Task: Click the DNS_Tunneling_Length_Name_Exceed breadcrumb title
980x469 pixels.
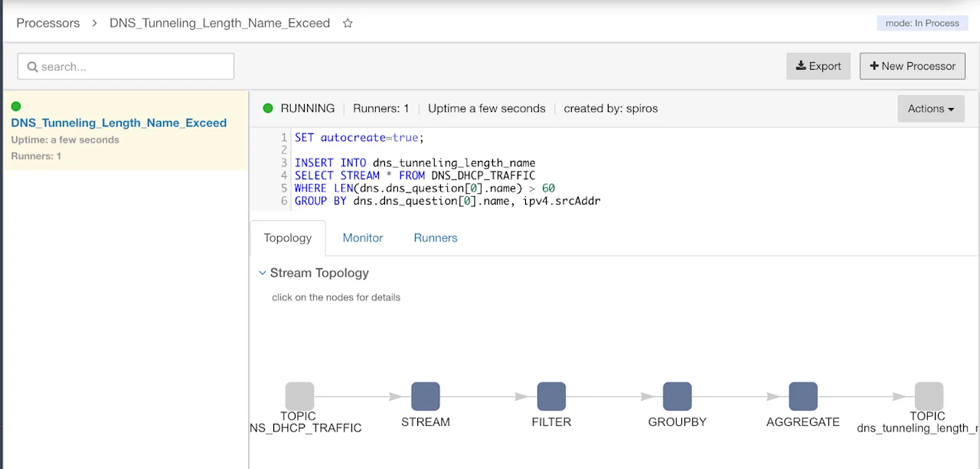Action: point(220,23)
